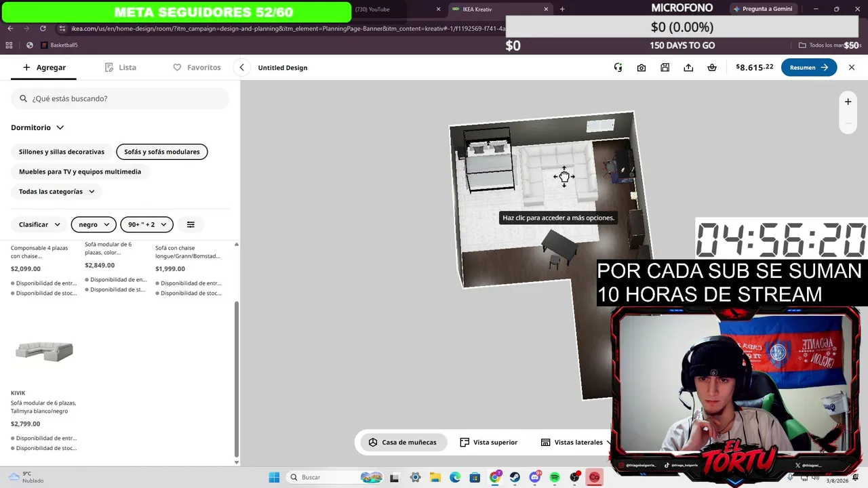Launch Microsoft Edge from the taskbar
868x488 pixels.
(x=454, y=477)
